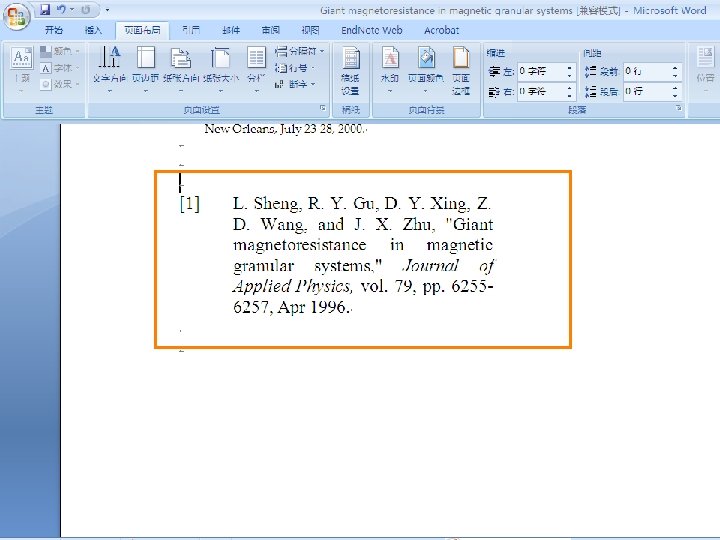Click the spacing after (段后) input field
Image resolution: width=720 pixels, height=540 pixels.
pos(647,91)
